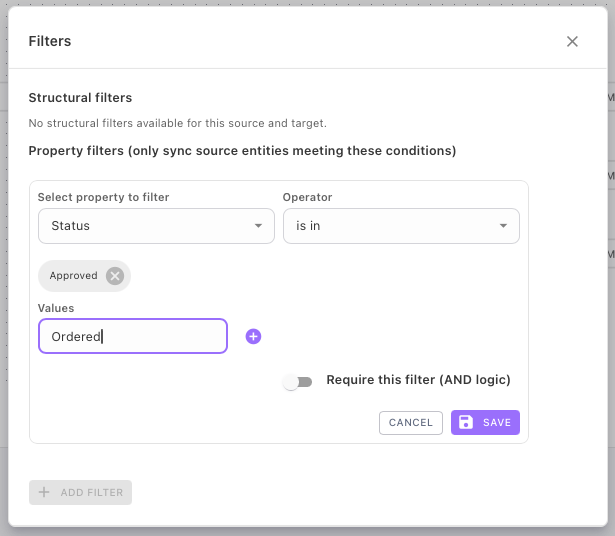Expand the Operator dropdown arrow
Screen dimensions: 615x536
pos(503,226)
